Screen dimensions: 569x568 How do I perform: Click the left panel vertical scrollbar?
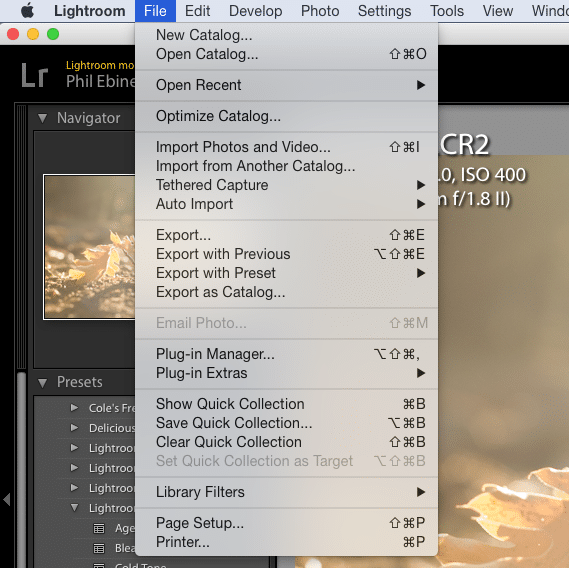[22, 468]
